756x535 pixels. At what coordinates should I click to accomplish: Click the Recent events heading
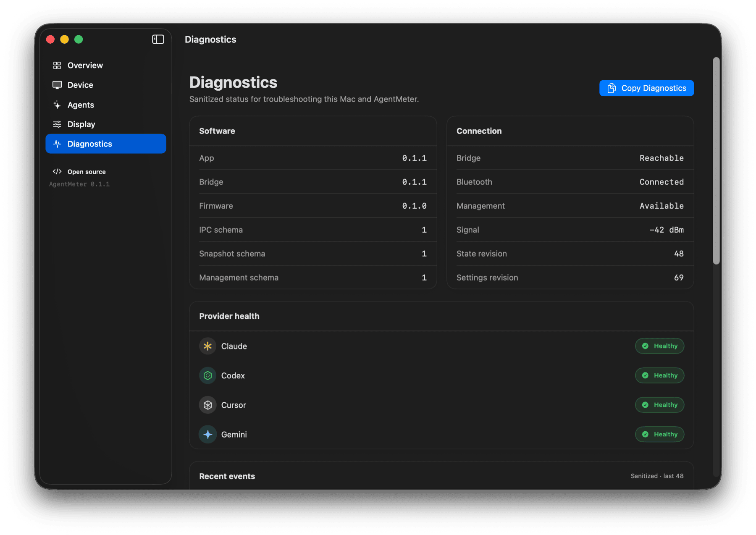point(227,476)
